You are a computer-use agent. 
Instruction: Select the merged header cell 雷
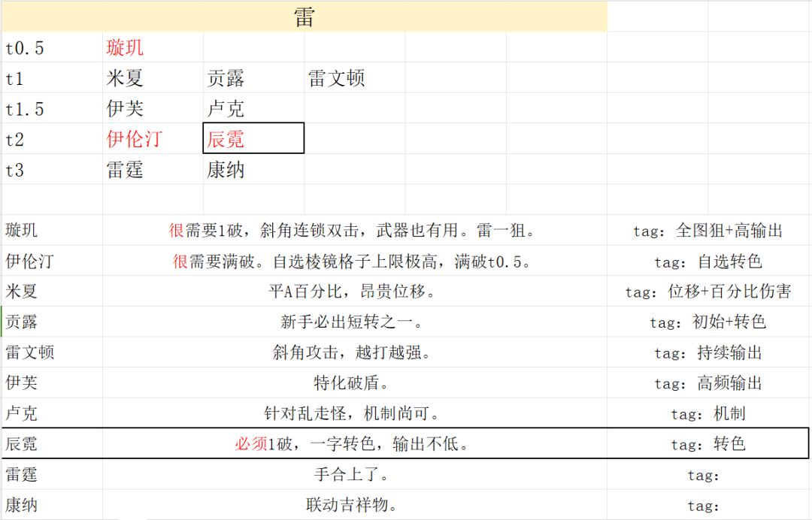tap(304, 17)
